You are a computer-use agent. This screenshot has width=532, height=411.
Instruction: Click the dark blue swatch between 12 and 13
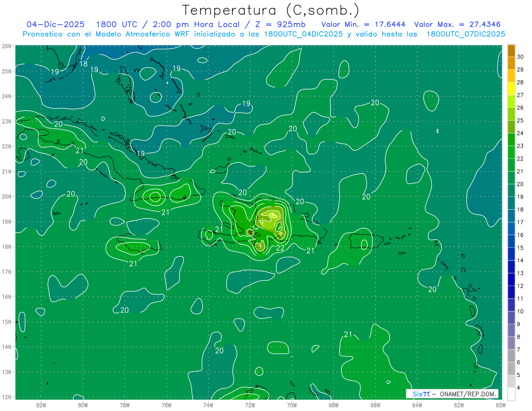tap(511, 279)
